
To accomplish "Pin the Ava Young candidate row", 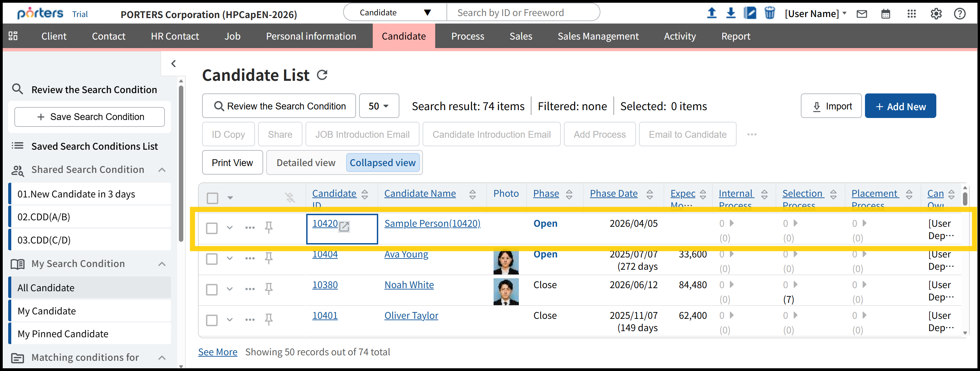I will (269, 258).
